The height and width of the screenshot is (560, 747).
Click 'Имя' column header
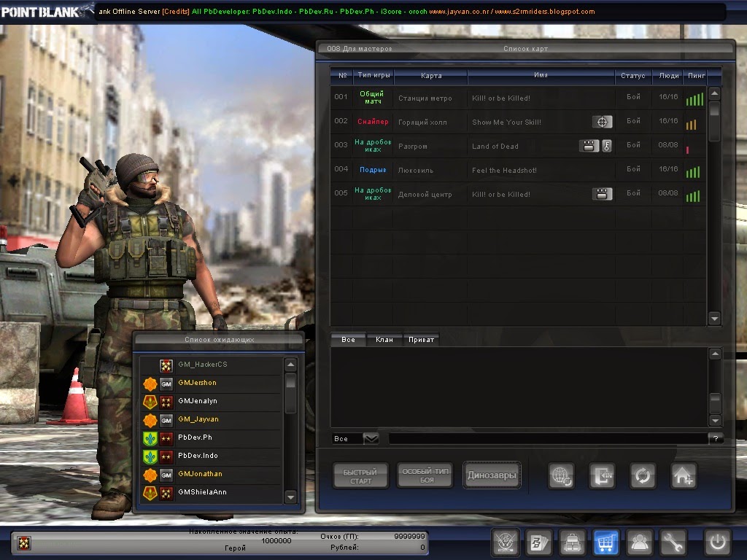[x=541, y=75]
